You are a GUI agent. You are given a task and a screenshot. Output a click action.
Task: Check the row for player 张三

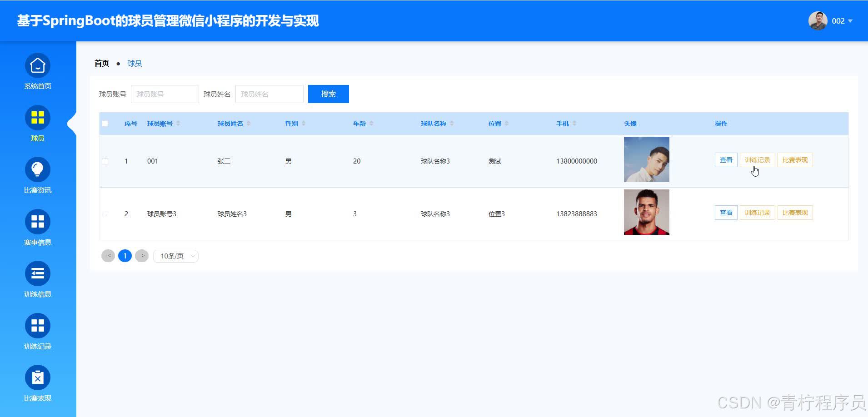pos(105,161)
